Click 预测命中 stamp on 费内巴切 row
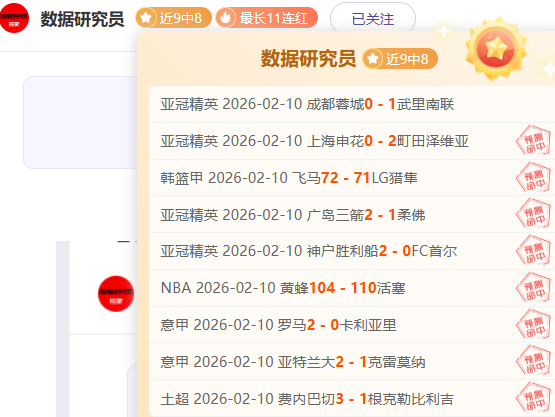Screen dimensions: 555x417 pyautogui.click(x=533, y=398)
